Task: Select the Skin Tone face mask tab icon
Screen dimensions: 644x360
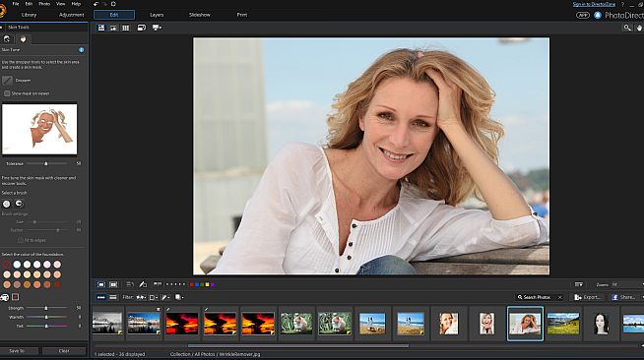Action: (24, 39)
